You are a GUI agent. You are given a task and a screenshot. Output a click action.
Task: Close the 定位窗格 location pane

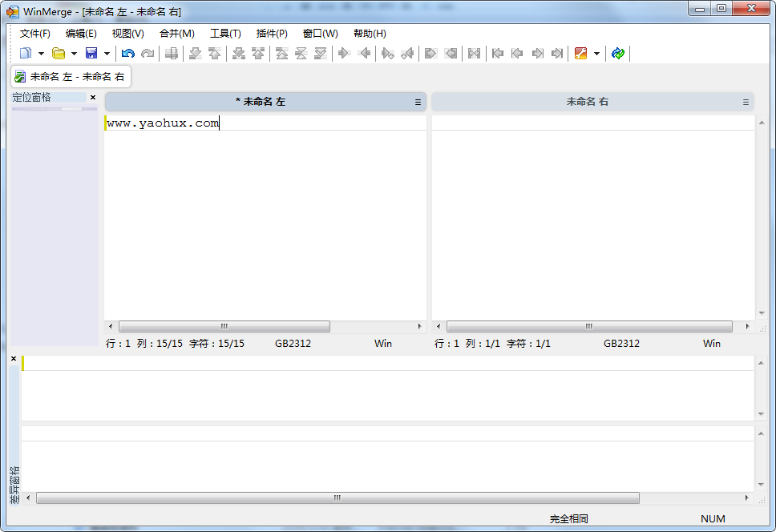tap(93, 98)
